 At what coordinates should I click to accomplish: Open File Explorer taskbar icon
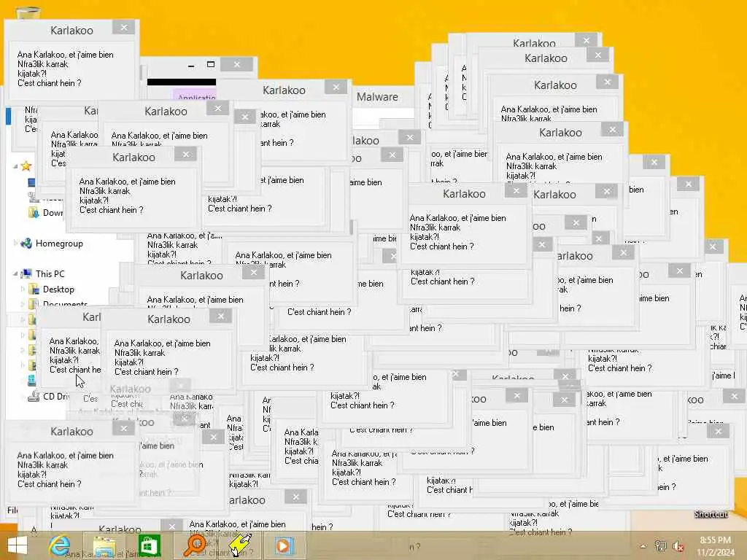coord(104,545)
